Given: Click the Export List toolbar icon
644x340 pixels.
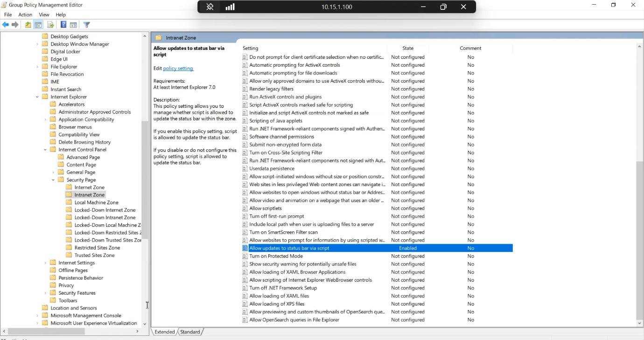Looking at the screenshot, I should (x=50, y=25).
